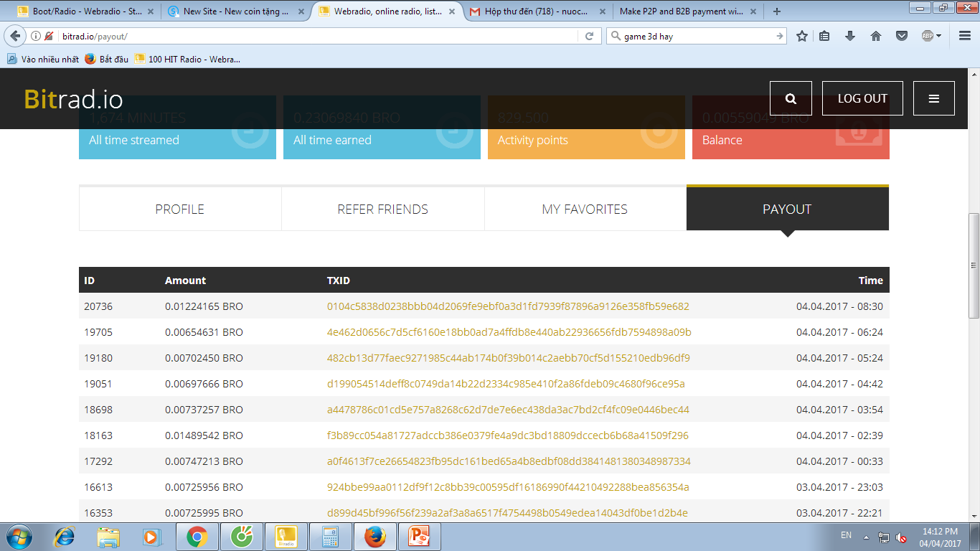Launch Internet Explorer from the taskbar
This screenshot has height=551, width=980.
click(65, 537)
